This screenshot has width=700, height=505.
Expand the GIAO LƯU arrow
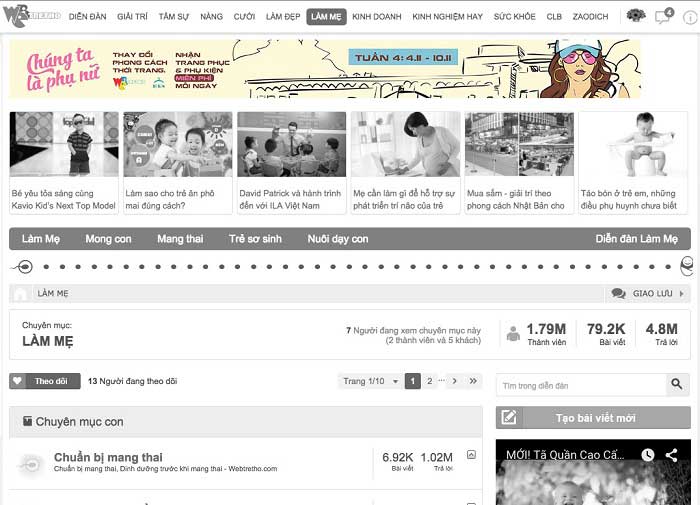click(x=682, y=293)
